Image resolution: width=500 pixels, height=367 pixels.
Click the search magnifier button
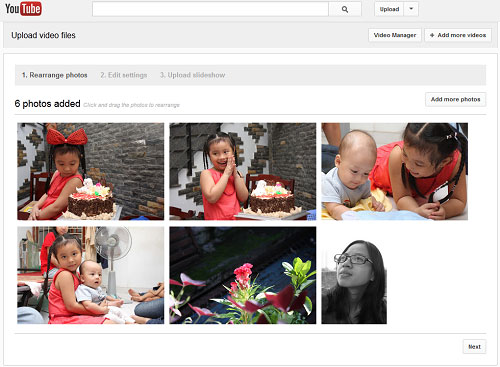click(x=345, y=9)
